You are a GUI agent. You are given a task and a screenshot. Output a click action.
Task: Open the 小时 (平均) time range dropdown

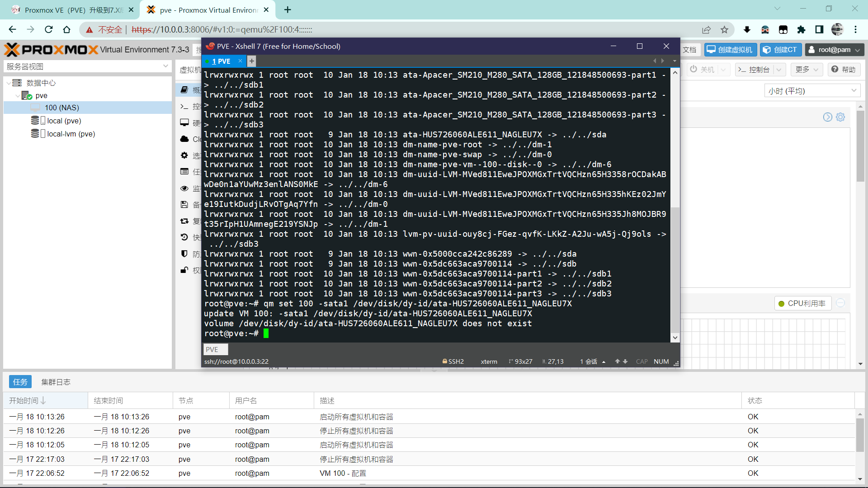tap(812, 91)
